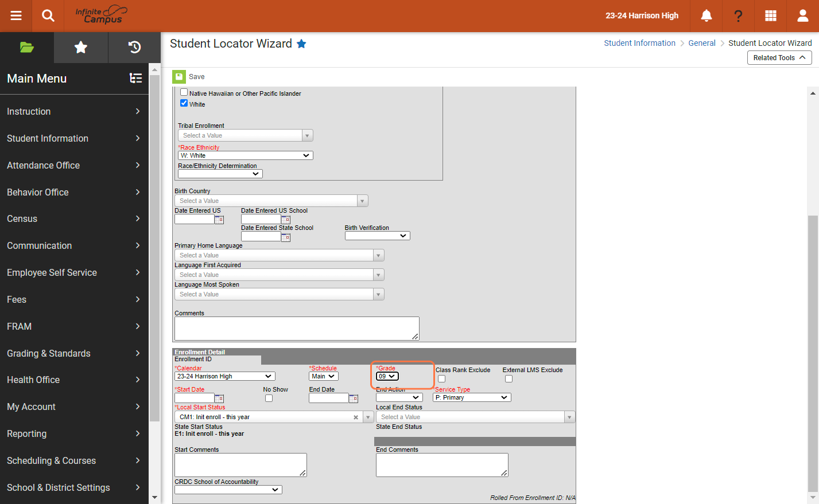Image resolution: width=819 pixels, height=504 pixels.
Task: Show recent history tab in sidebar
Action: click(134, 47)
